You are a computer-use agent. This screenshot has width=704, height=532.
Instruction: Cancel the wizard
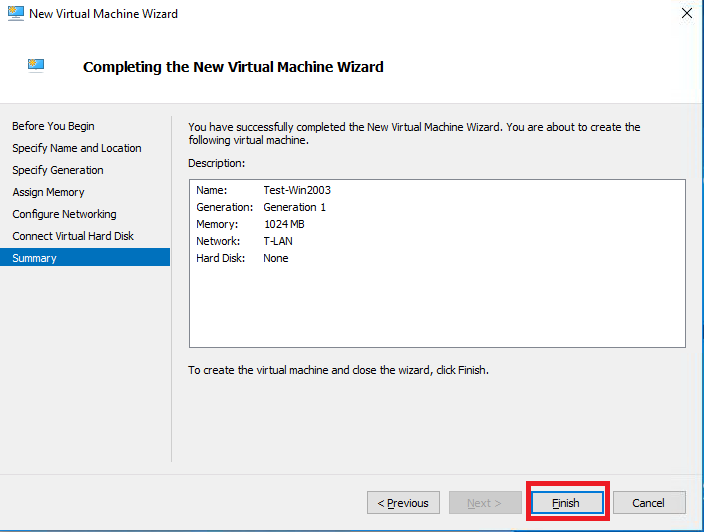(649, 503)
